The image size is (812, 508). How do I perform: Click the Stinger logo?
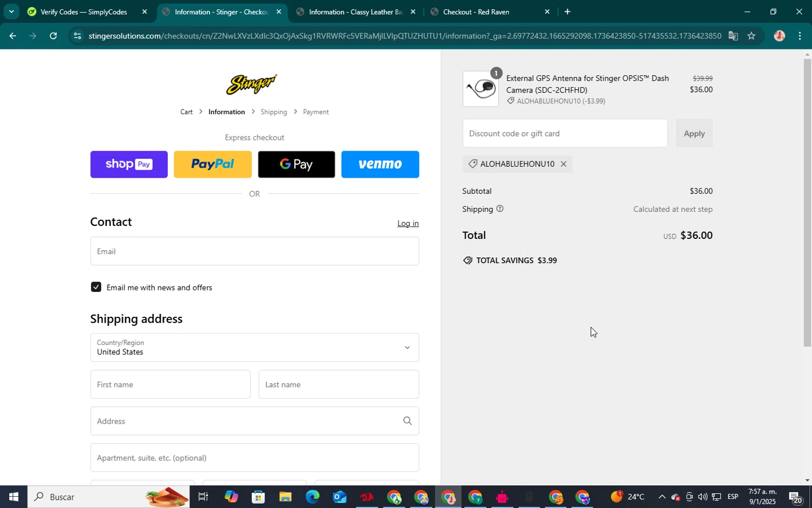[252, 84]
